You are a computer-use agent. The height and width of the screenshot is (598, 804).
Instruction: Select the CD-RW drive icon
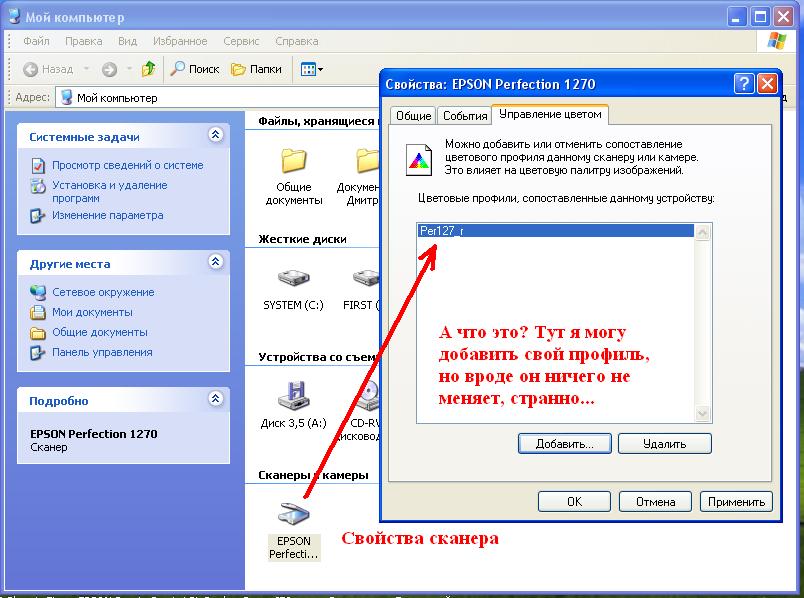tap(369, 395)
